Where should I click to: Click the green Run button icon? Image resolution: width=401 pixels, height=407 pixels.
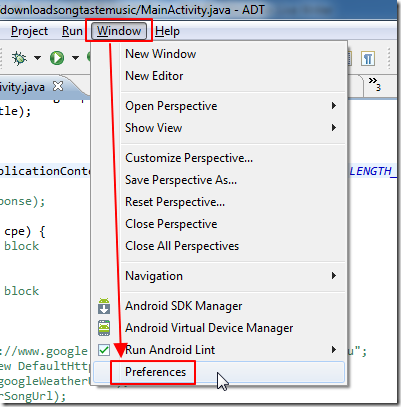tap(57, 58)
